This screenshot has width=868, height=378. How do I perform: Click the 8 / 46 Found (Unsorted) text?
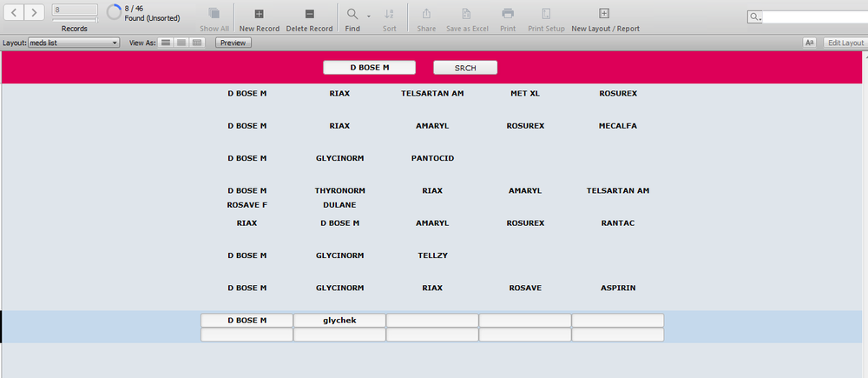click(x=152, y=13)
